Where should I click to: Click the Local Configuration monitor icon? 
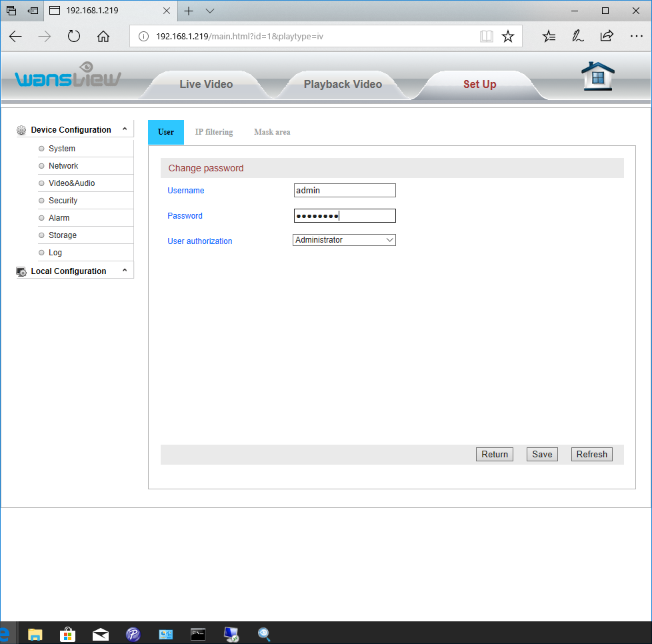coord(21,271)
